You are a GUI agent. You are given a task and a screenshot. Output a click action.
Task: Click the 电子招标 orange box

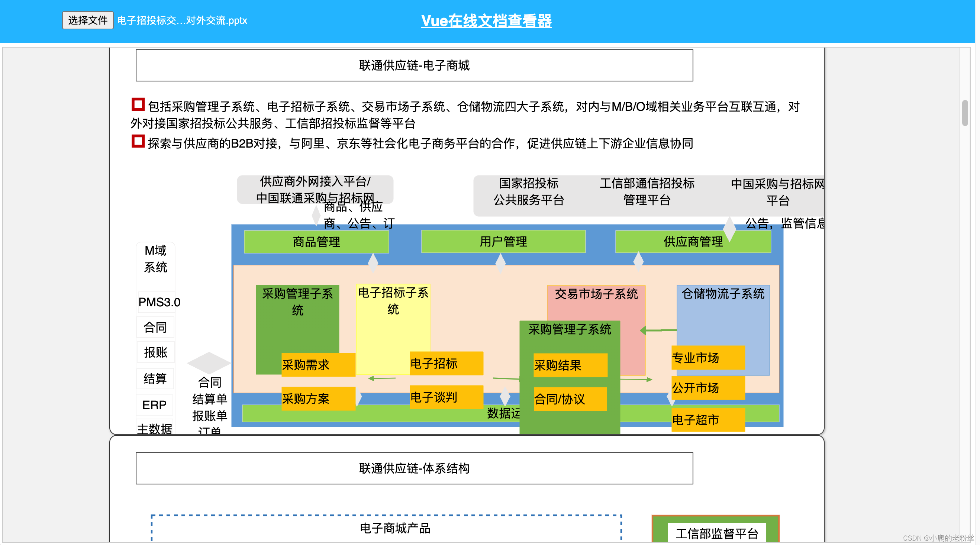(x=446, y=363)
